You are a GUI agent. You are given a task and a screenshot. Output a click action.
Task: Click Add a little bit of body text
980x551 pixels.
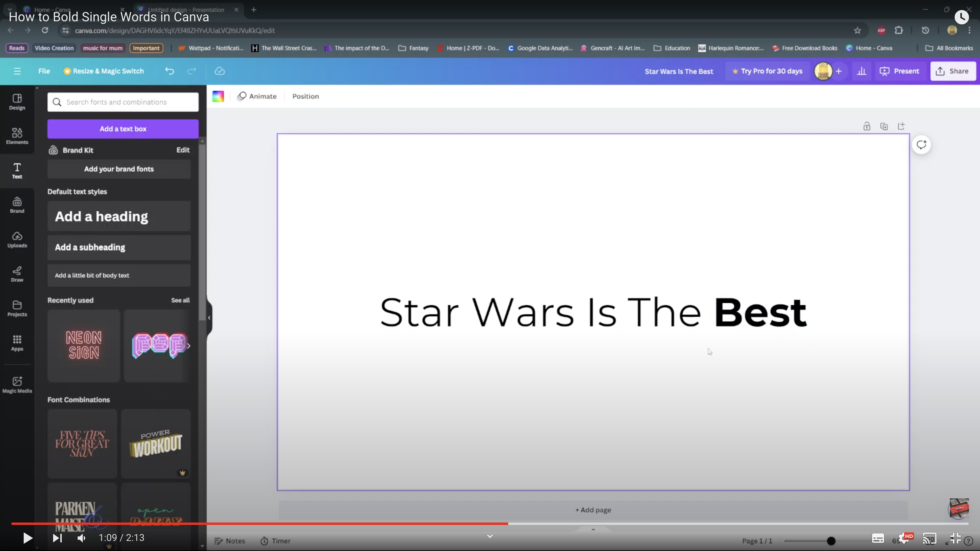tap(119, 275)
